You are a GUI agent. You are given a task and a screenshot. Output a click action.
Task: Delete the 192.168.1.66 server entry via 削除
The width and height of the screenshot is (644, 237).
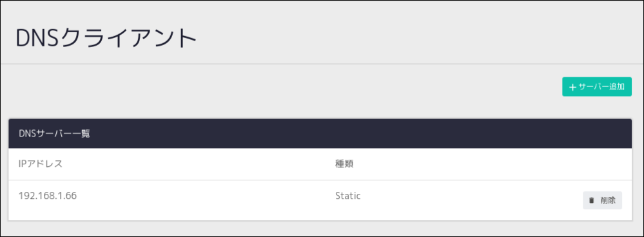tap(602, 200)
